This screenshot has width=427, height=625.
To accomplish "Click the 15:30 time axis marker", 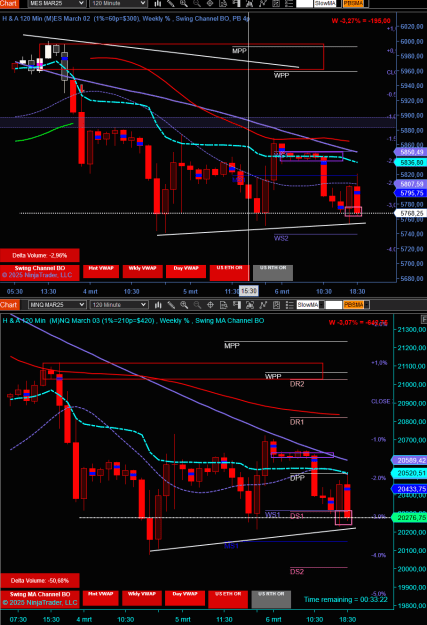I will coord(249,291).
